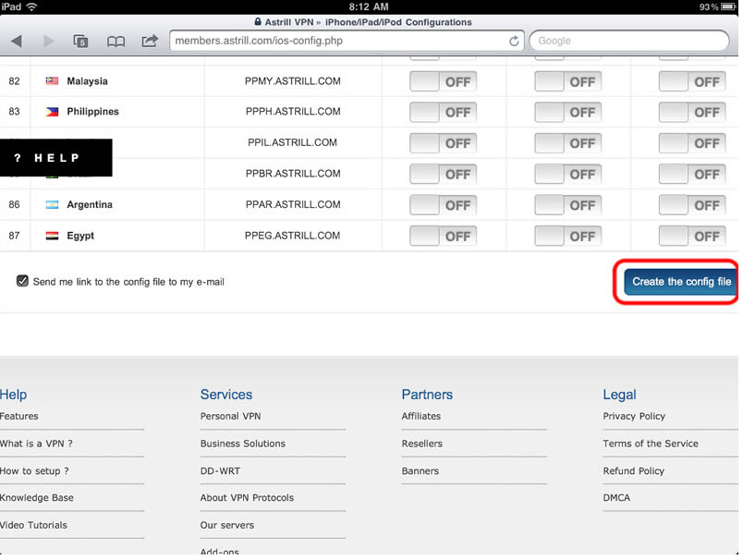Viewport: 743px width, 560px height.
Task: Open Safari bookmarks book icon
Action: coord(116,42)
